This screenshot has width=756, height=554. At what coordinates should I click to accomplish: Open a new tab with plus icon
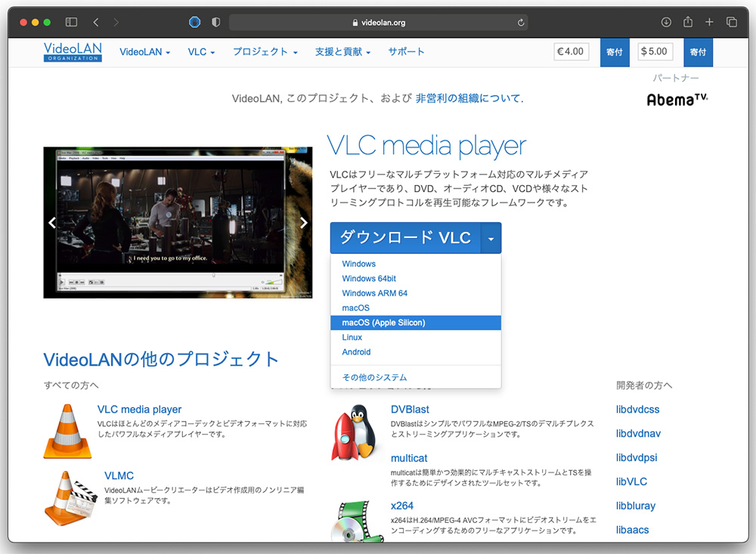[709, 22]
